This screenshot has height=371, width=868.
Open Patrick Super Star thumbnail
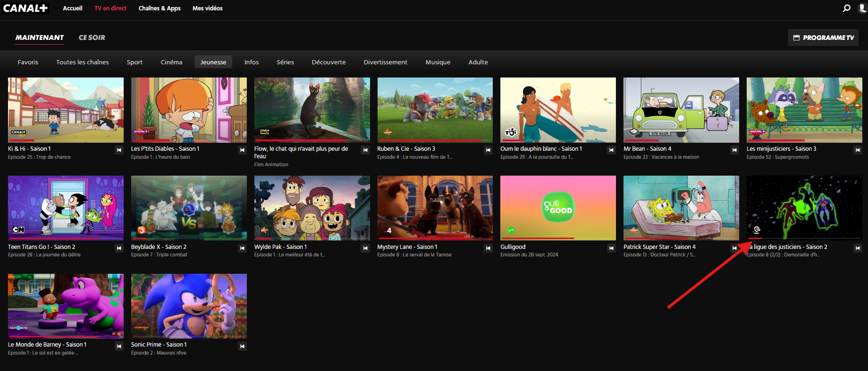pos(681,208)
